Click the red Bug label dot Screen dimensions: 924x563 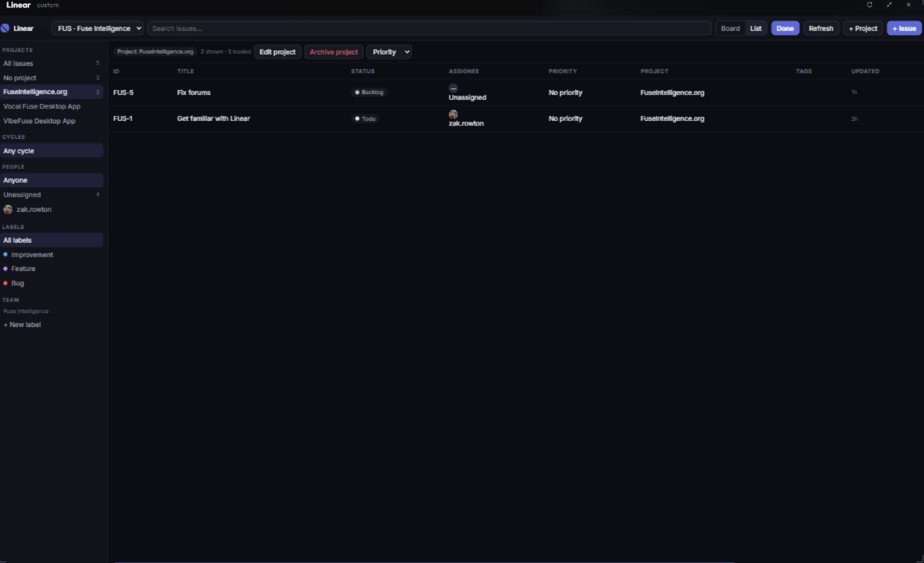point(6,284)
